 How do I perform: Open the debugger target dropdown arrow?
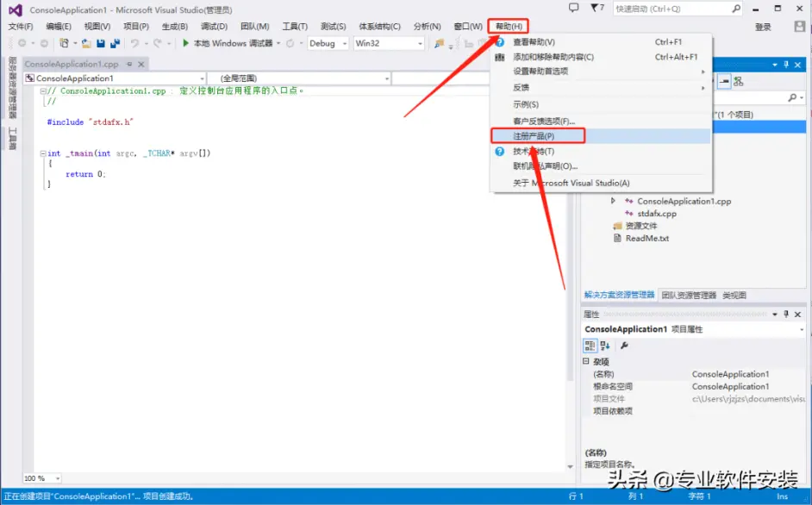pos(278,43)
